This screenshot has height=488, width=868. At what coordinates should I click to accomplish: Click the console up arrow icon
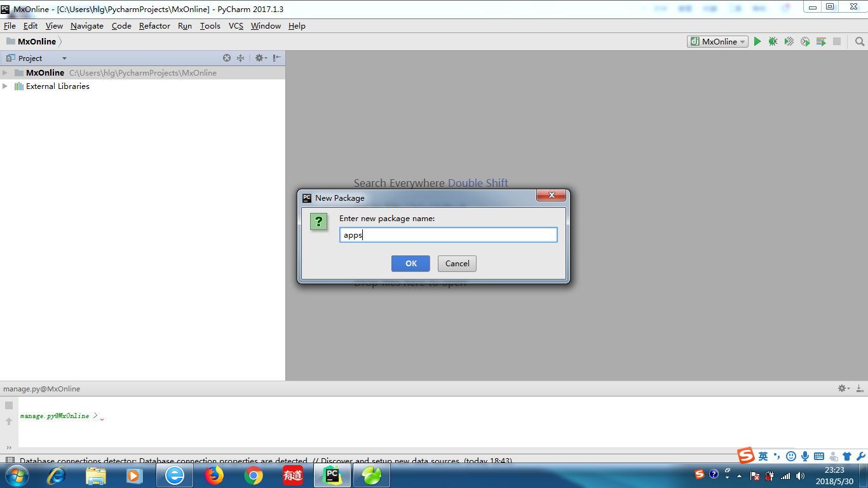tap(9, 421)
